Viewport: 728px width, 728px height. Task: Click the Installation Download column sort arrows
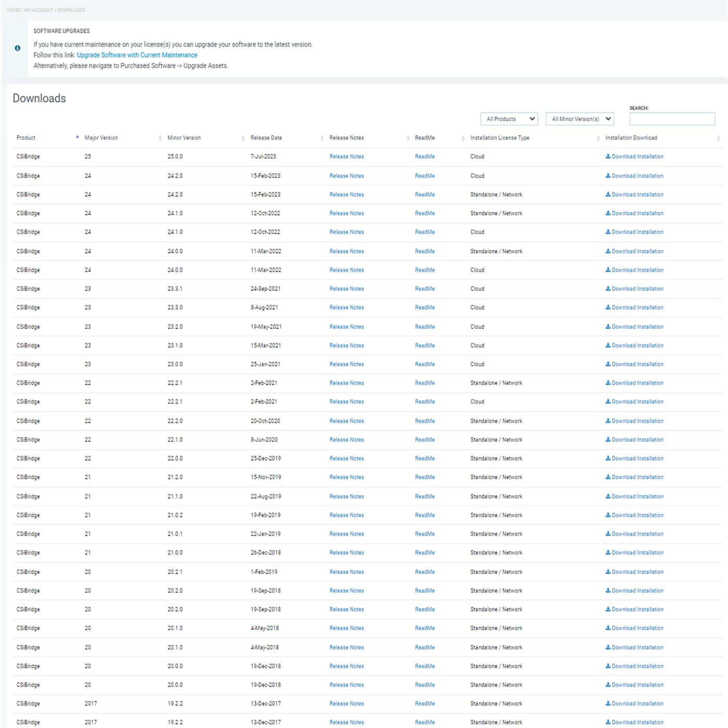(x=718, y=138)
